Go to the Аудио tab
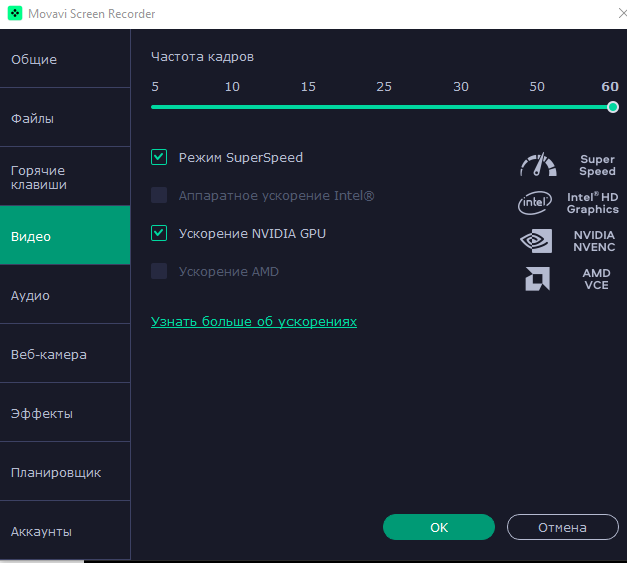Image resolution: width=627 pixels, height=563 pixels. (65, 294)
